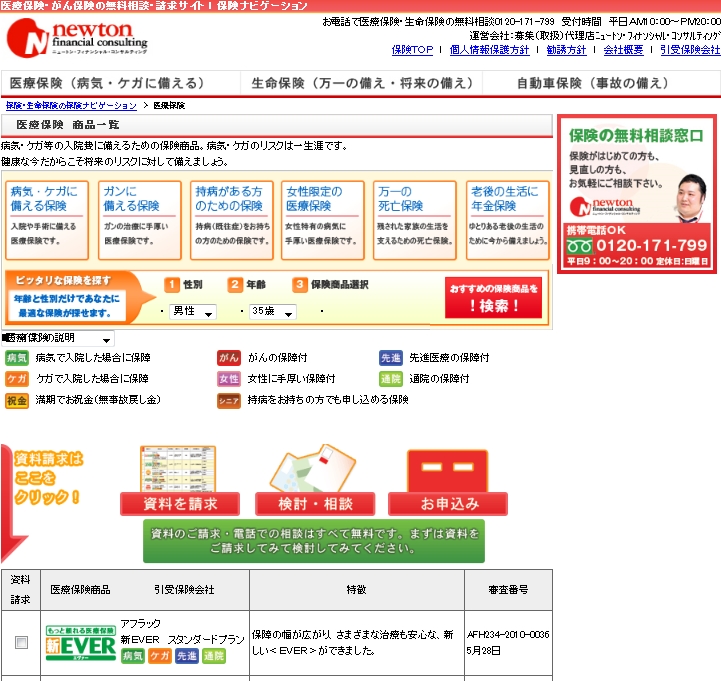721x681 pixels.
Task: Expand the 医療保険の説明 dropdown
Action: [57, 338]
